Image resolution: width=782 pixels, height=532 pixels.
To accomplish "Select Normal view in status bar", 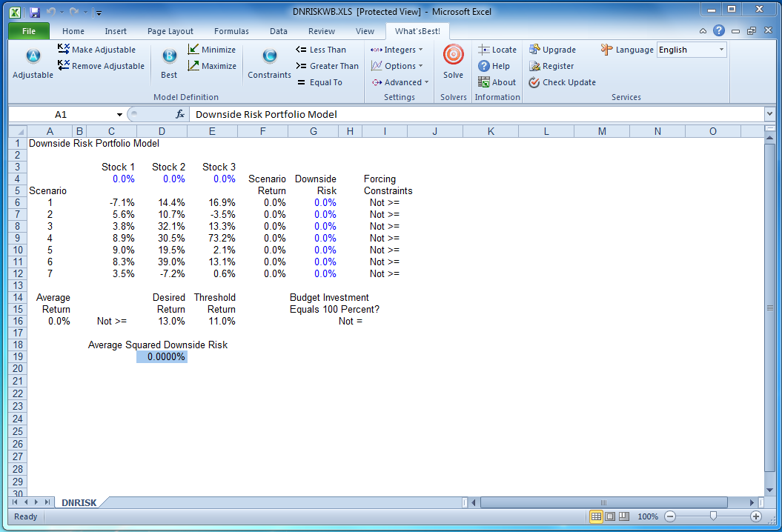I will click(x=597, y=516).
